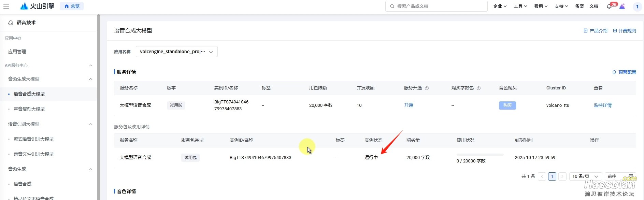Open 应用管理 in the sidebar
Screen dimensions: 644x200
(17, 52)
